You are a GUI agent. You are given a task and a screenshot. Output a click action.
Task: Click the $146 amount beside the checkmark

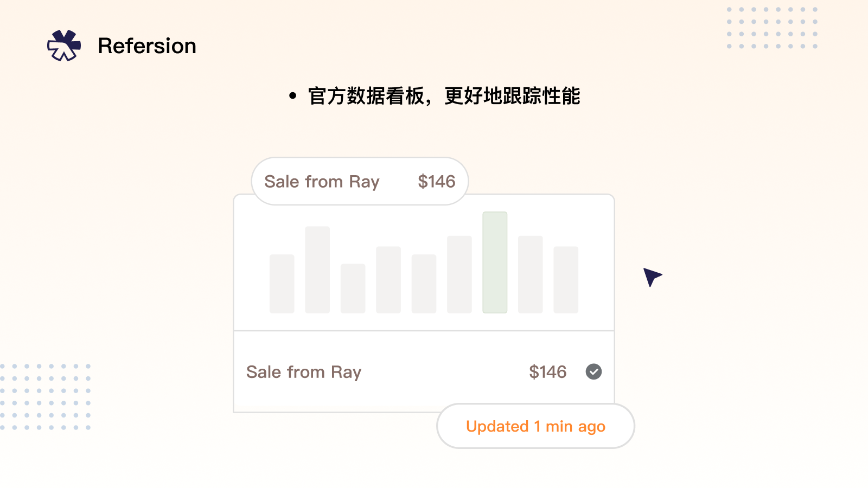click(x=547, y=372)
